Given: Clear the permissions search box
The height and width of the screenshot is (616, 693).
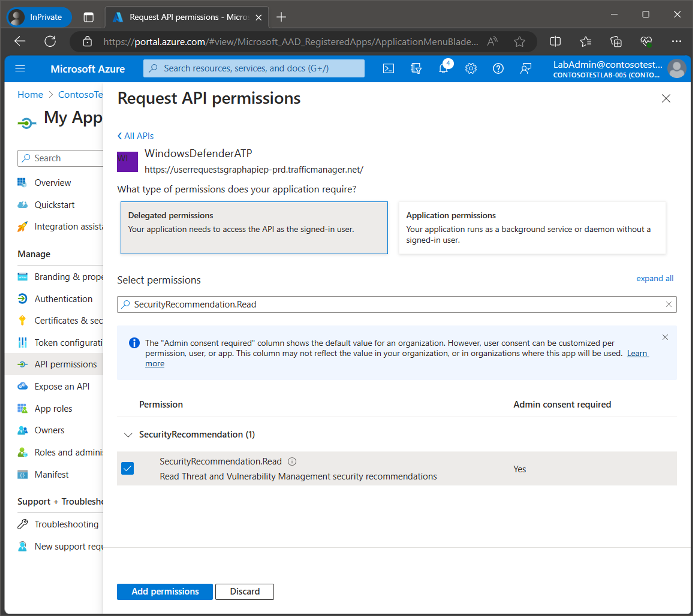Looking at the screenshot, I should [x=668, y=304].
